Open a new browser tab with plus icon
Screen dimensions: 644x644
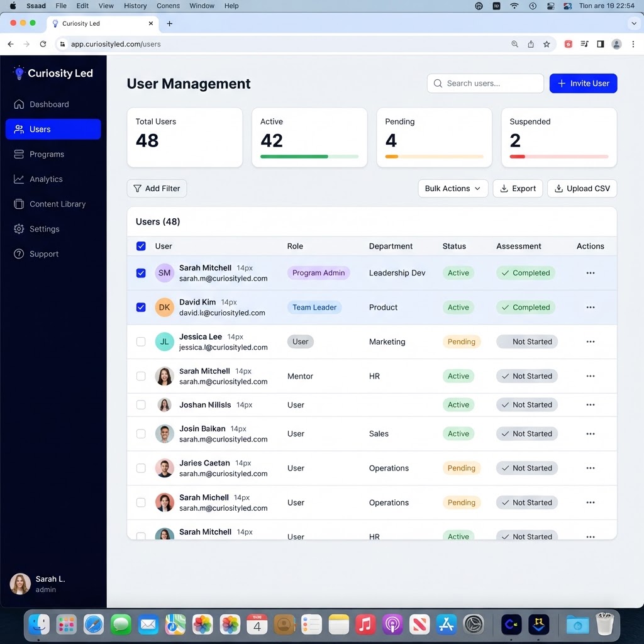(x=169, y=23)
